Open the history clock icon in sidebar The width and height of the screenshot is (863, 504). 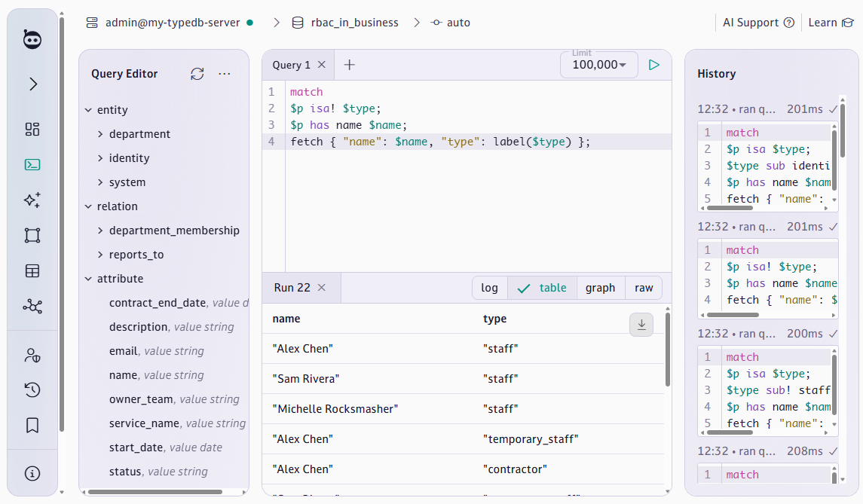coord(32,390)
